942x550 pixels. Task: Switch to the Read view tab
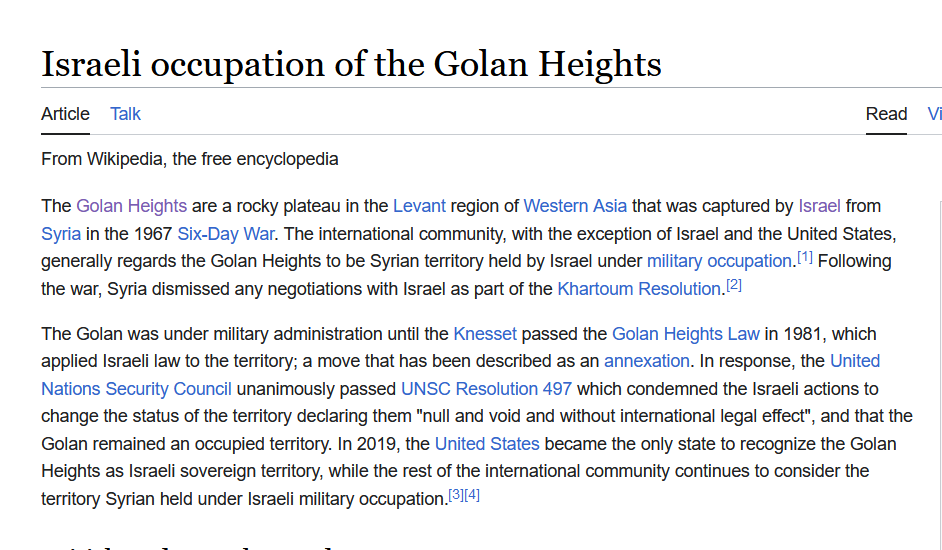pyautogui.click(x=886, y=114)
